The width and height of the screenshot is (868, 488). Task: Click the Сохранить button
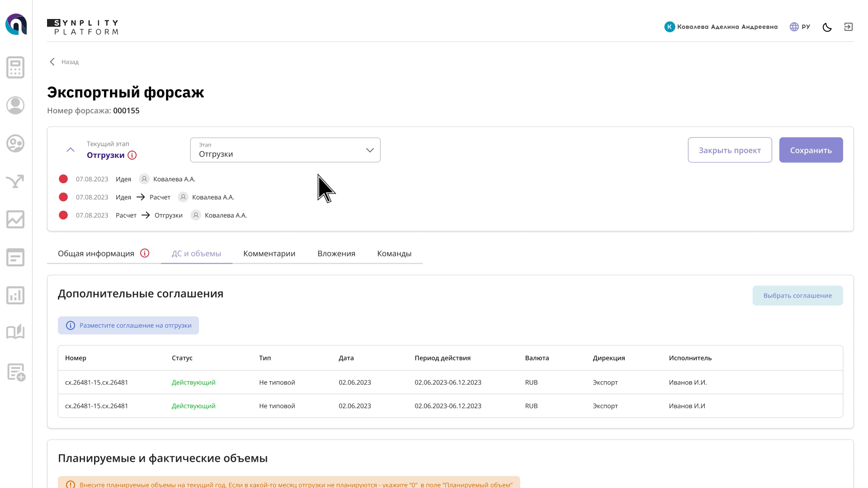811,150
